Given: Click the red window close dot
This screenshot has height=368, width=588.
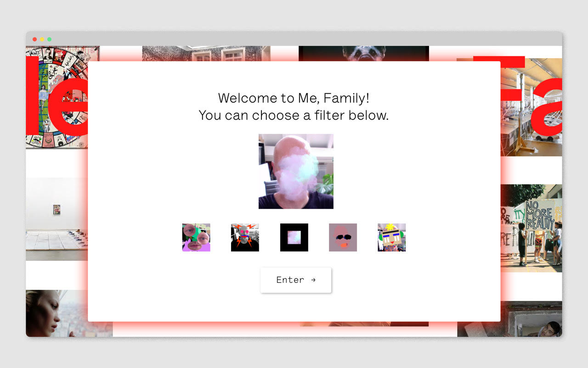Looking at the screenshot, I should point(34,39).
